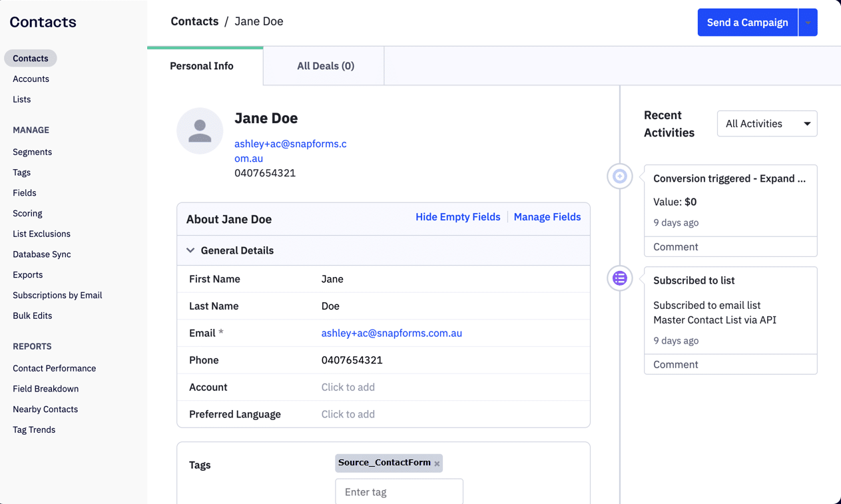Screen dimensions: 841x504
Task: Click the conversion triggered timeline icon
Action: pyautogui.click(x=620, y=176)
